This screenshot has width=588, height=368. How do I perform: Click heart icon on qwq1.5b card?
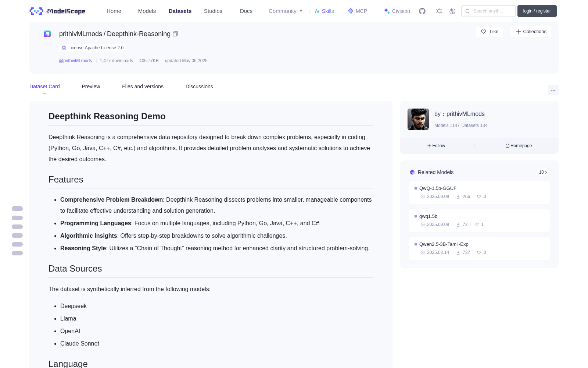(x=477, y=224)
